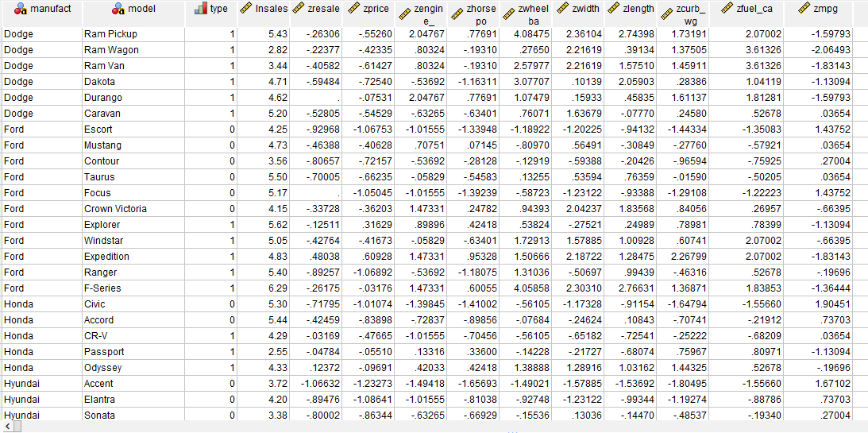The width and height of the screenshot is (868, 433).
Task: Select zhorsepo value -1.65693 for Accent
Action: coord(473,384)
